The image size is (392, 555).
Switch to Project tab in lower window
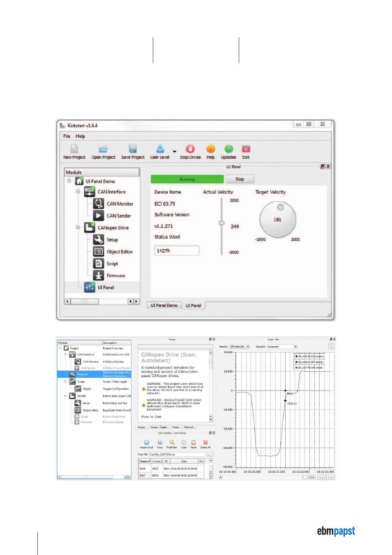coord(142,427)
